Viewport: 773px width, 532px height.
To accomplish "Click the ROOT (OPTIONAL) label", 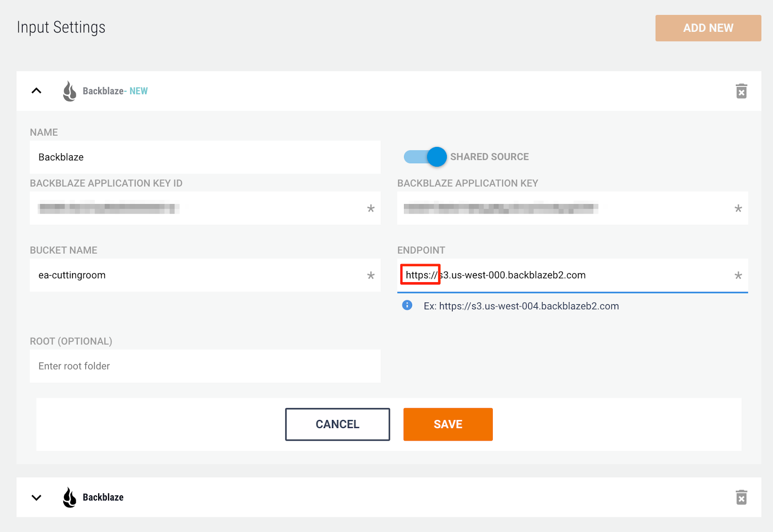I will 71,341.
